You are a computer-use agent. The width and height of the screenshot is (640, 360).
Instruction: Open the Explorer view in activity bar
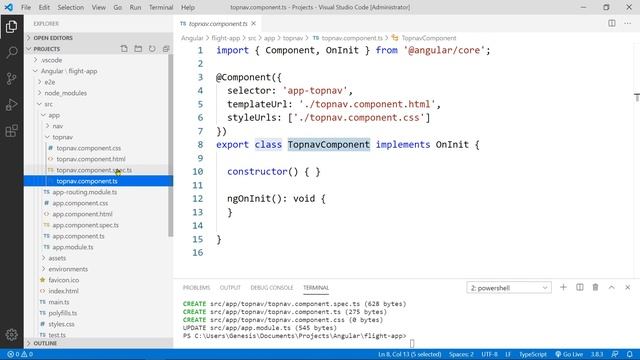tap(11, 27)
